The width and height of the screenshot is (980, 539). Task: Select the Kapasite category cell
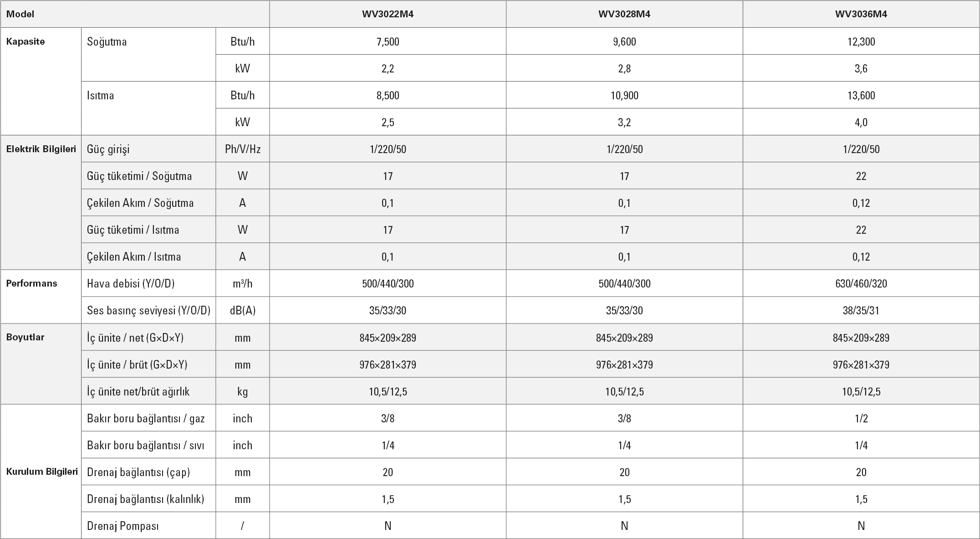coord(26,41)
